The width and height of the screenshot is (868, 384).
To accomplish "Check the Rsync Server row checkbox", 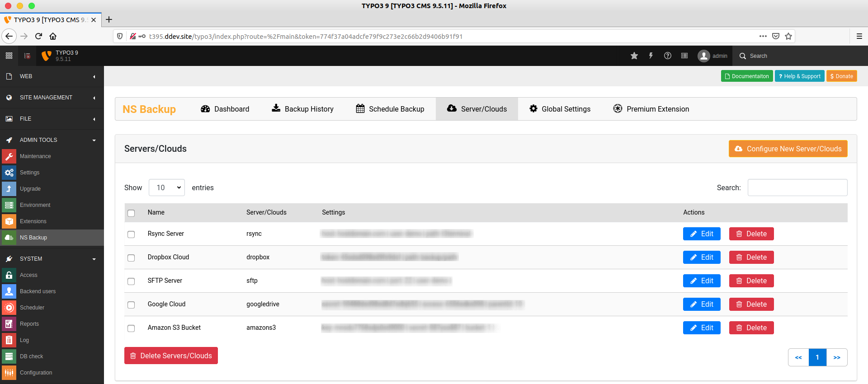I will click(x=131, y=234).
